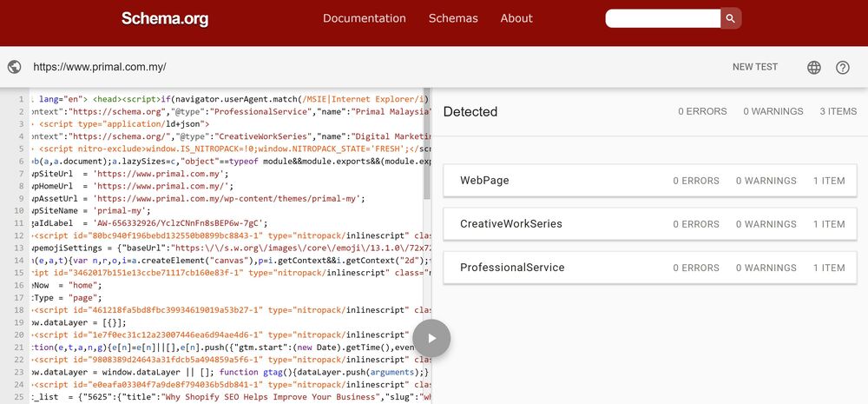Click line number 12 in gutter

coord(19,235)
